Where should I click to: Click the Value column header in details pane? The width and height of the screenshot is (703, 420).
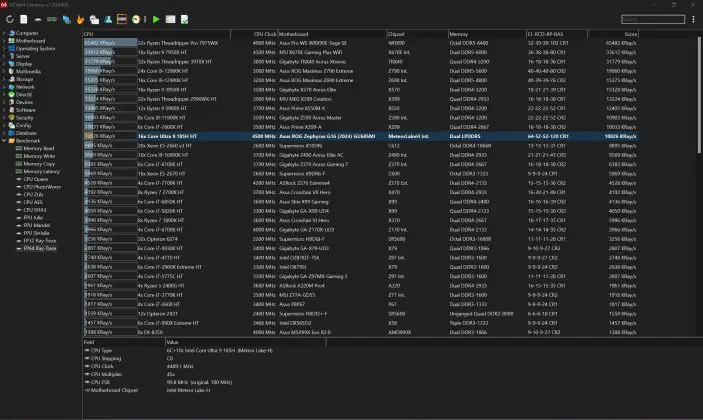tap(245, 342)
